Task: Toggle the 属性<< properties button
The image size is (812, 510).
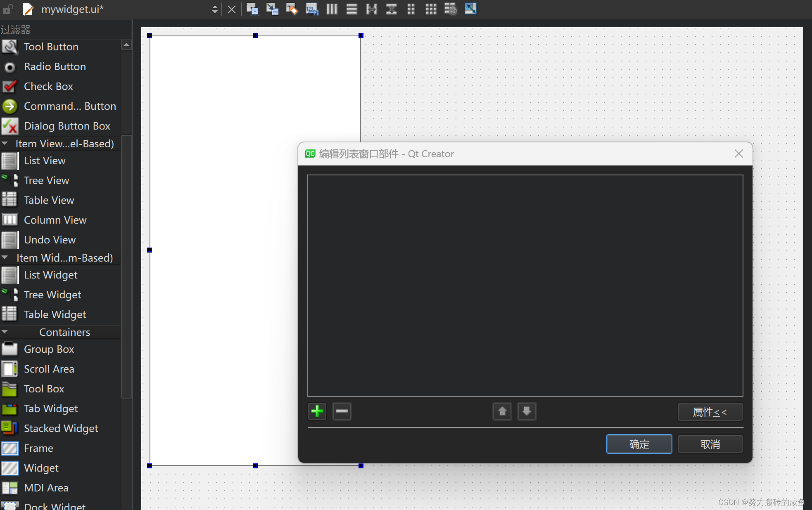Action: click(x=710, y=412)
